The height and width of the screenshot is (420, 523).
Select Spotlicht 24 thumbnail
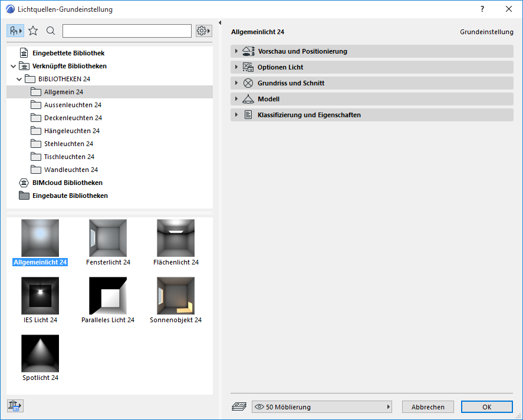point(40,353)
